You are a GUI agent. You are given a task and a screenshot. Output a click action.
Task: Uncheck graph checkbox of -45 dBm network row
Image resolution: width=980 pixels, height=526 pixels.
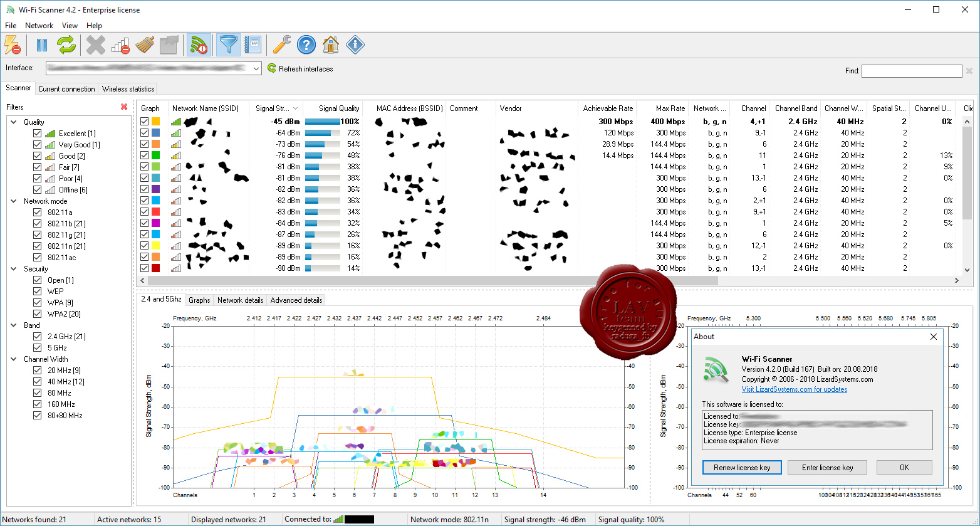[145, 122]
